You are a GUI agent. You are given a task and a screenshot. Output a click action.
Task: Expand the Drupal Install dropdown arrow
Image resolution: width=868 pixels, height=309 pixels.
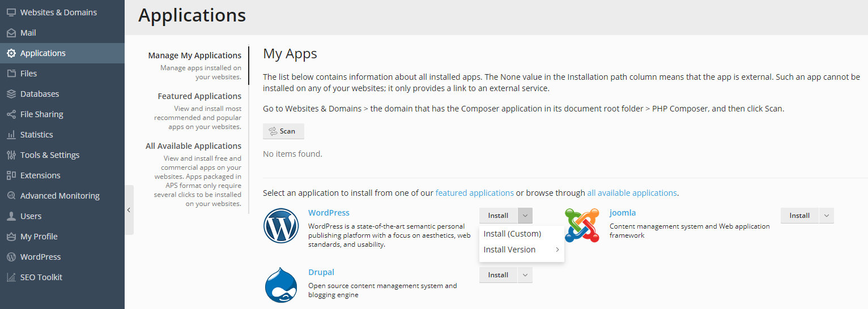(525, 275)
